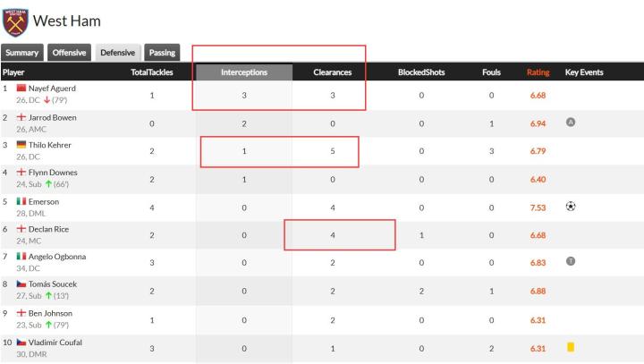Select the Passing tab

[162, 53]
